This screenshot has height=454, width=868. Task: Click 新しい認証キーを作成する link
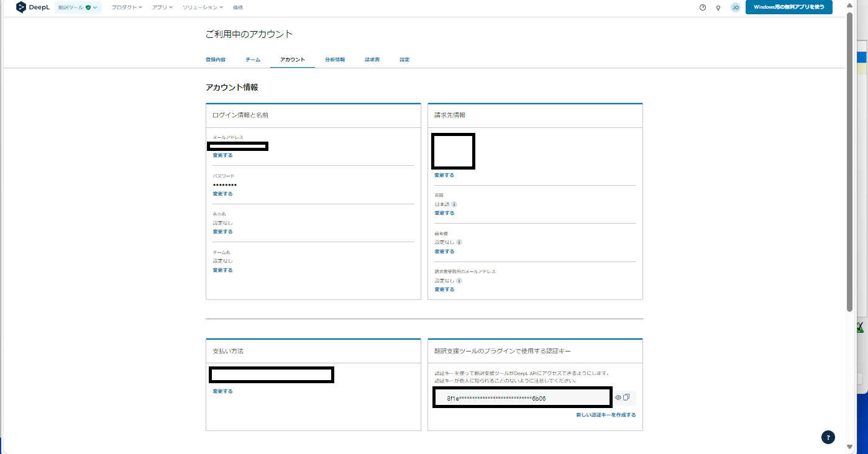tap(606, 415)
